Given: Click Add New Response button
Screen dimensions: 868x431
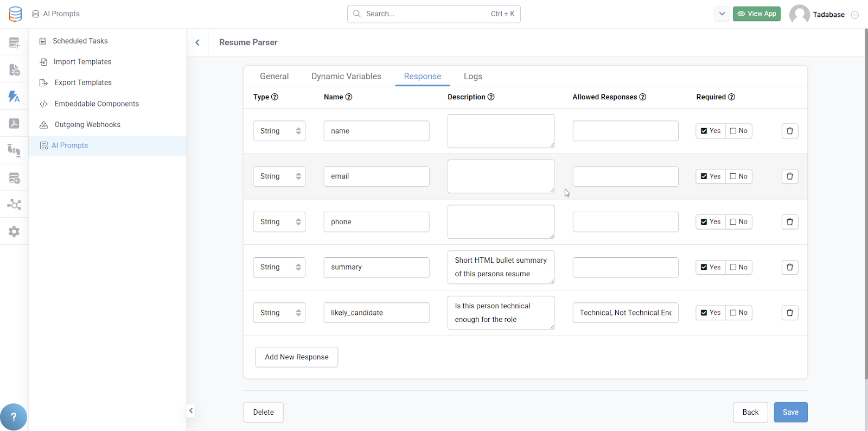Looking at the screenshot, I should [297, 357].
